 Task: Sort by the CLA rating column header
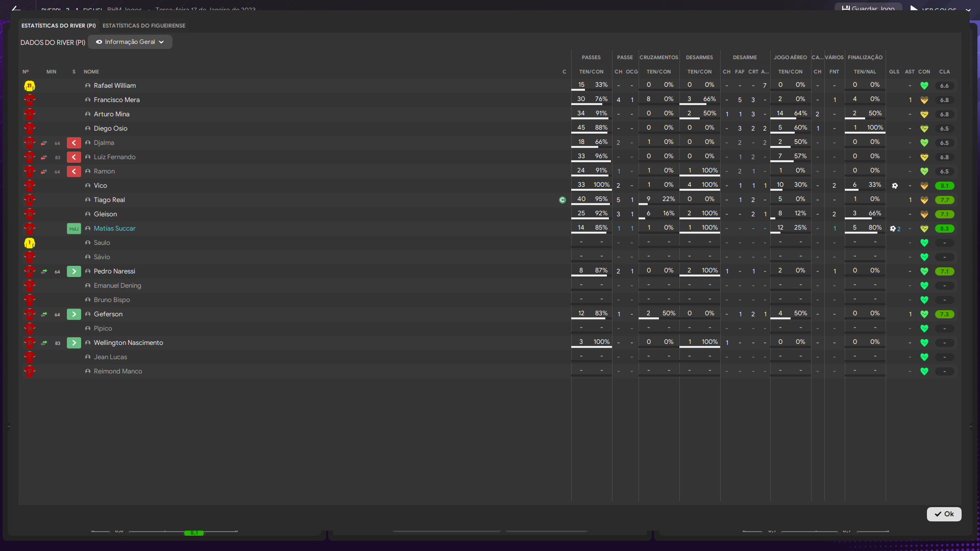tap(944, 72)
